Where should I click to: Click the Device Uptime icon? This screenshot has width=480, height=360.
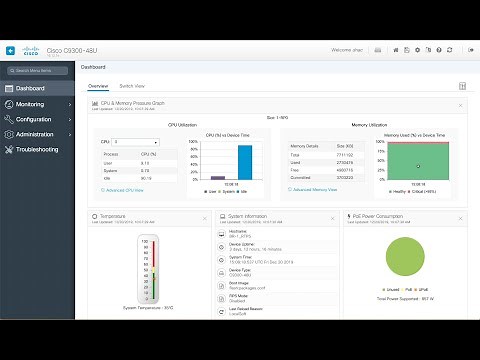point(222,247)
